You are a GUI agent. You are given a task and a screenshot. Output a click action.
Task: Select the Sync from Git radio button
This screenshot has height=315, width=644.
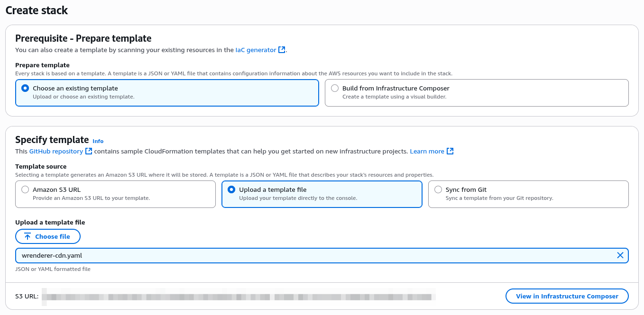click(438, 189)
